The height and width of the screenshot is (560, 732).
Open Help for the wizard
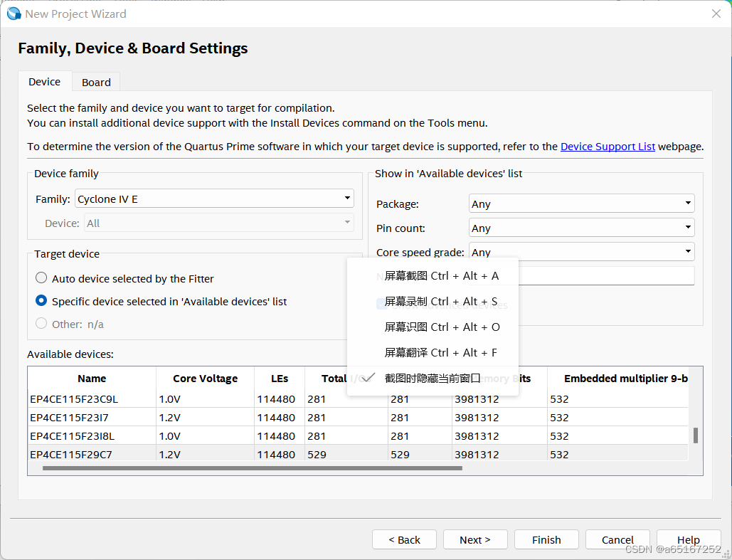[x=689, y=539]
